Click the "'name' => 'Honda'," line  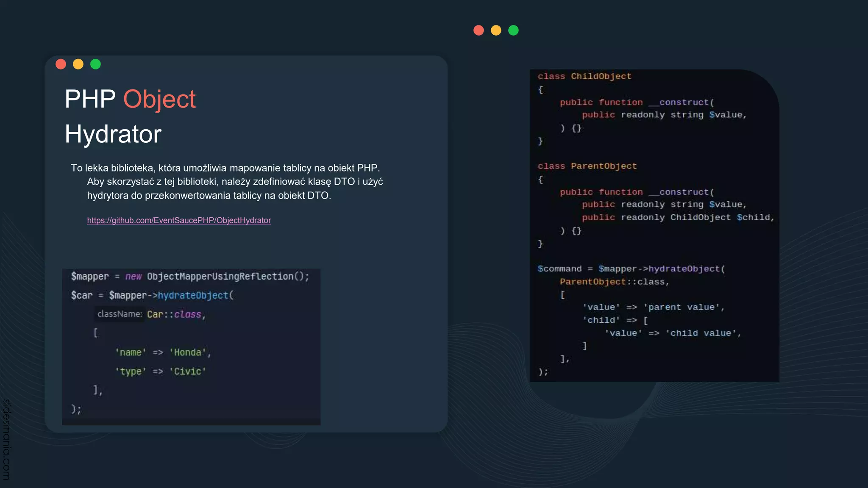163,352
